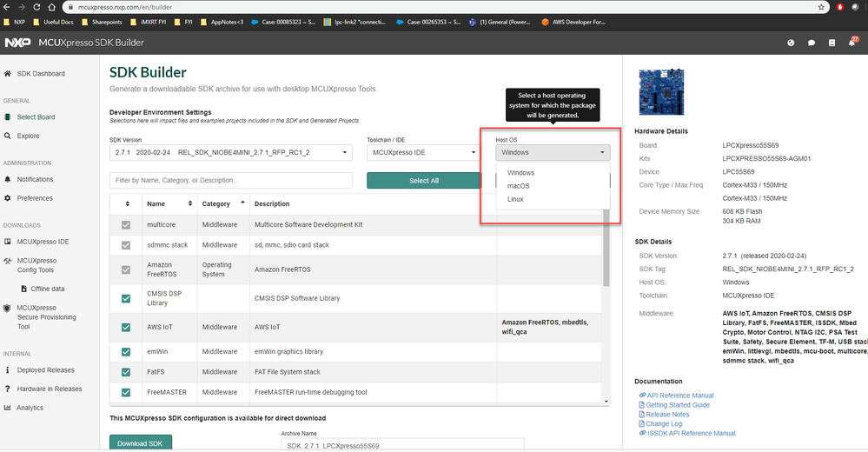
Task: Open the NXP bookmark folder
Action: click(x=15, y=22)
